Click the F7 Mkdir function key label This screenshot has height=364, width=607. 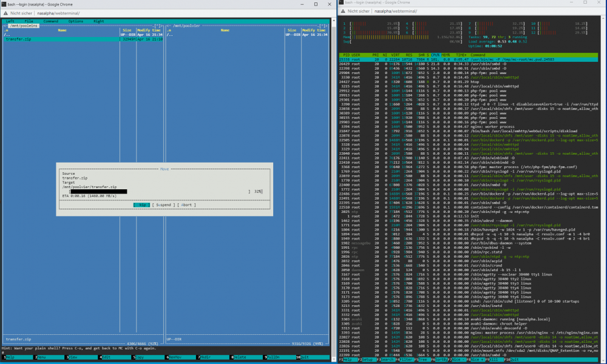point(214,357)
